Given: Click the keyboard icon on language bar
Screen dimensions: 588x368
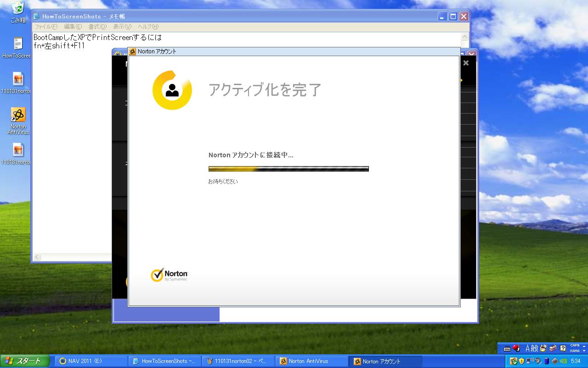Looking at the screenshot, I should (507, 349).
